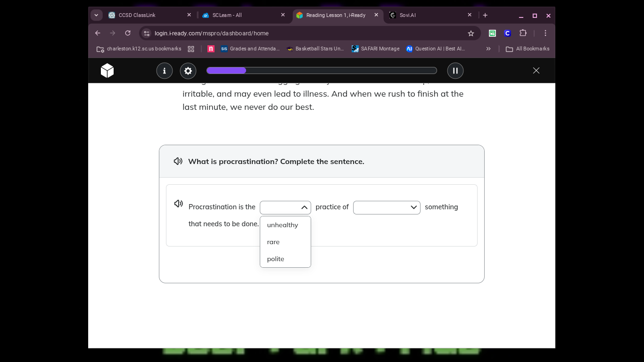This screenshot has height=362, width=644.
Task: Pick 'polite' from the open dropdown
Action: [276, 259]
